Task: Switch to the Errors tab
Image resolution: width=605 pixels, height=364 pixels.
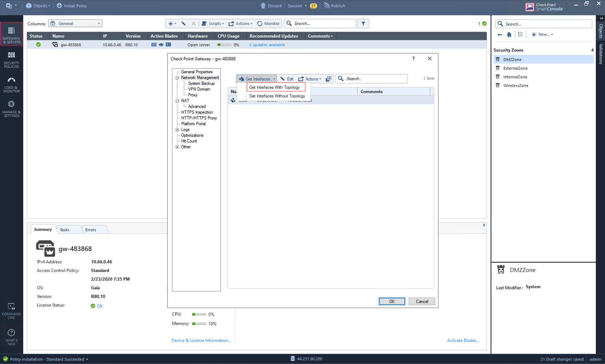Action: (91, 229)
